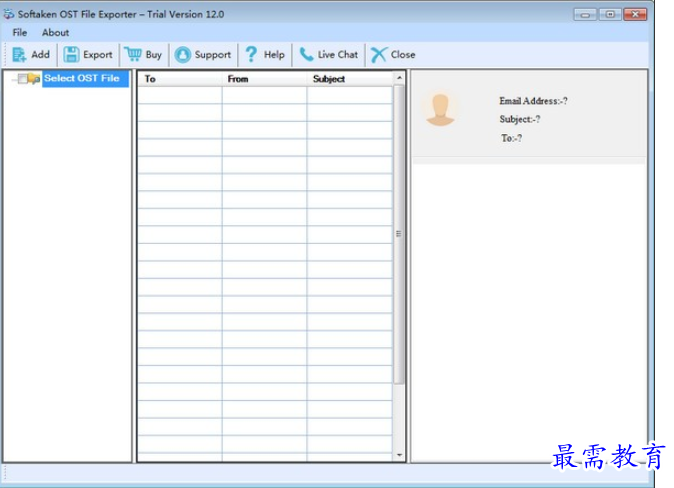Click the Live Chat label in the toolbar
674x488 pixels.
click(x=338, y=55)
